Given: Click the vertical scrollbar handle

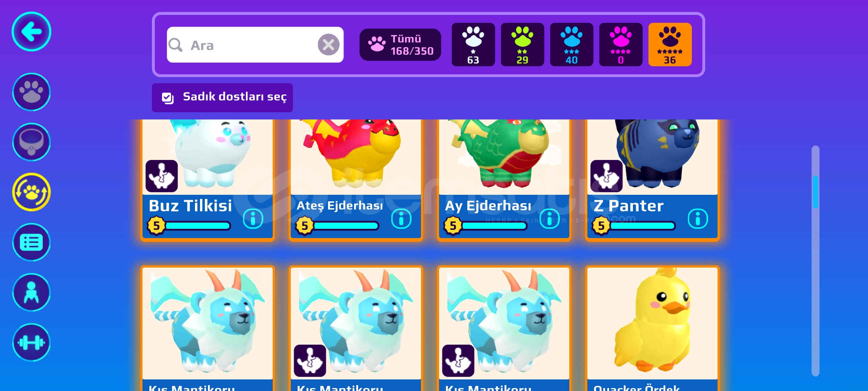Looking at the screenshot, I should pyautogui.click(x=815, y=192).
